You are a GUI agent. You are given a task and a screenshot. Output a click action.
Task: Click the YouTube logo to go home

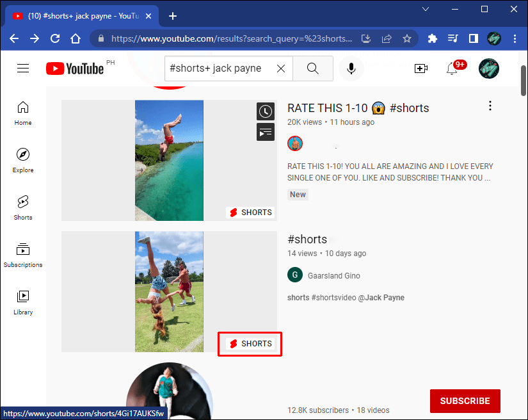(75, 69)
